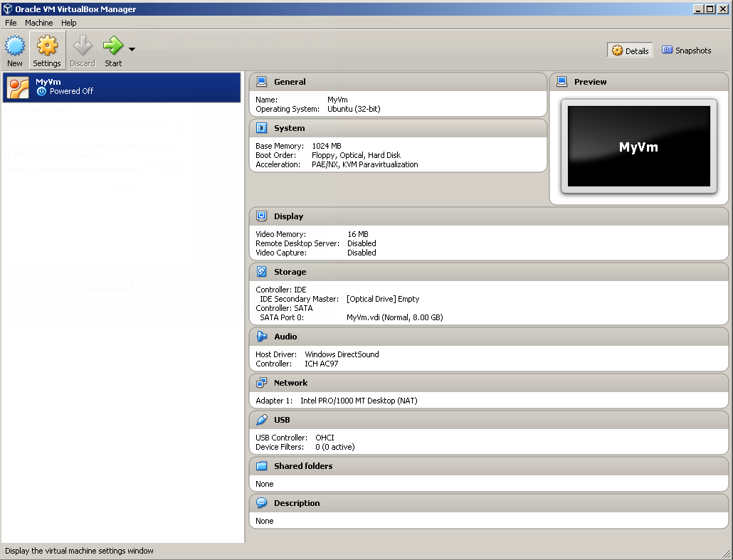Image resolution: width=733 pixels, height=560 pixels.
Task: Open the System section header link
Action: pos(290,128)
